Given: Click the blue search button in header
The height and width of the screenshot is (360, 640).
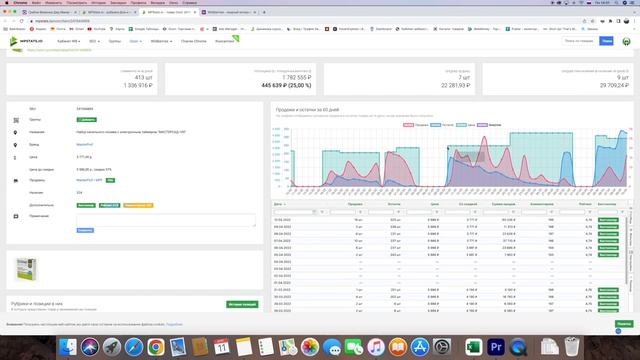Looking at the screenshot, I should click(x=606, y=41).
